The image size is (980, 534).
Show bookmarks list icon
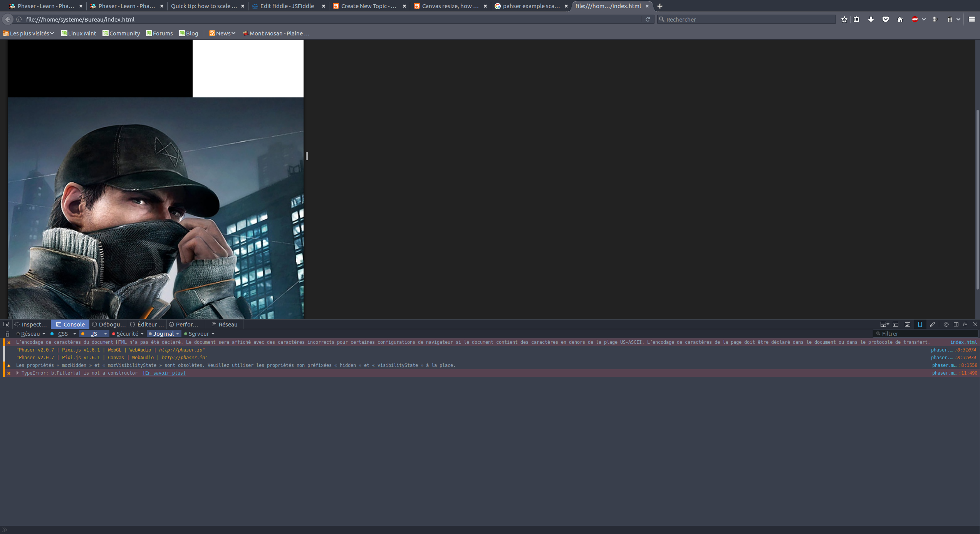pos(856,19)
